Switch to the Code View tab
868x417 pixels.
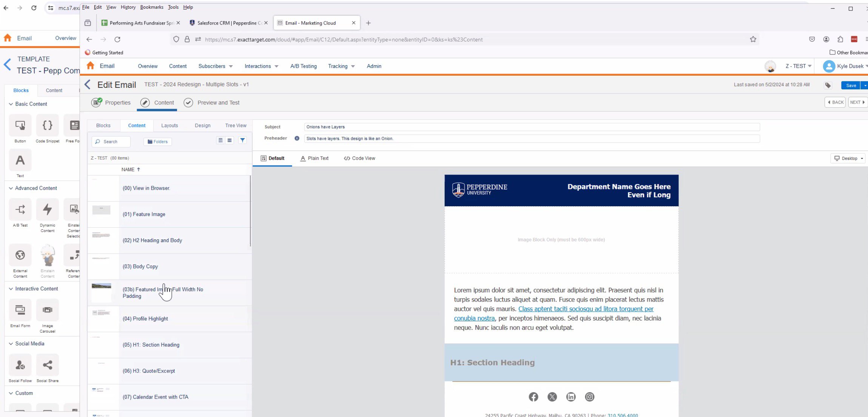coord(359,158)
